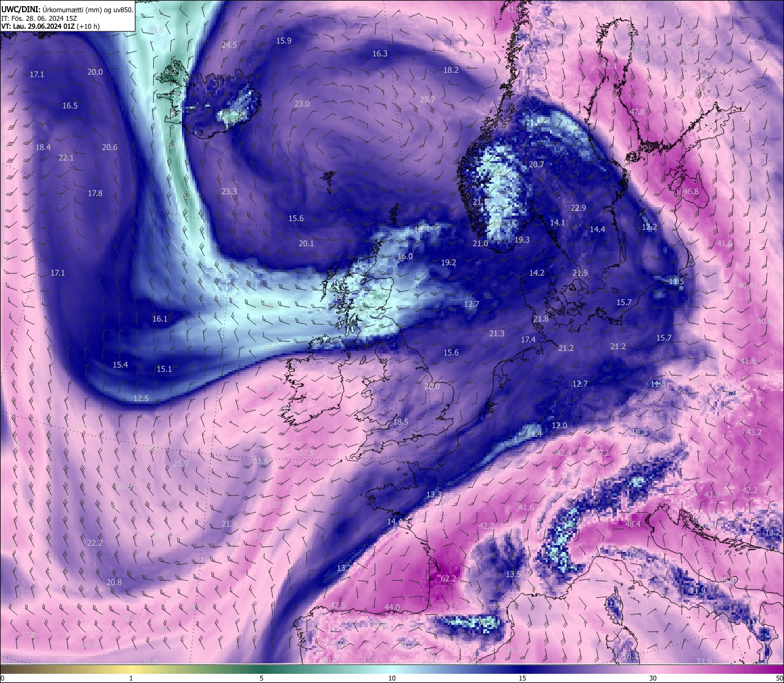The height and width of the screenshot is (683, 784).
Task: Click the 20.1 value label
Action: [306, 243]
